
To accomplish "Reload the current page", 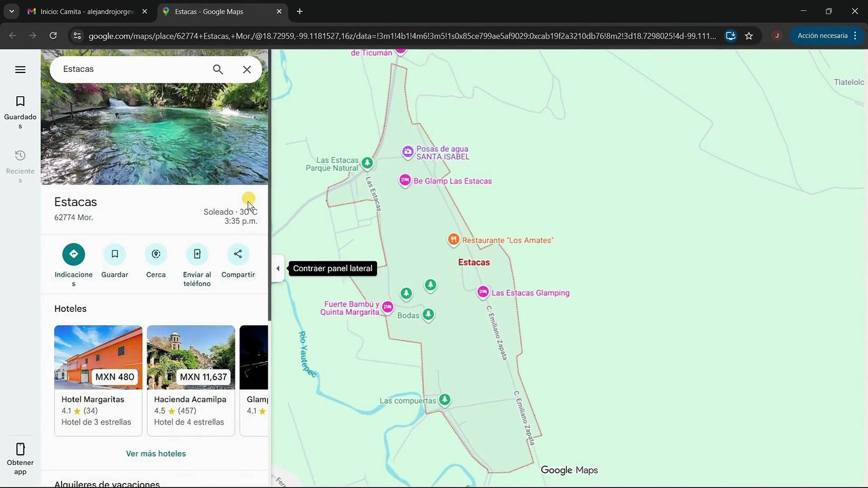I will (53, 36).
